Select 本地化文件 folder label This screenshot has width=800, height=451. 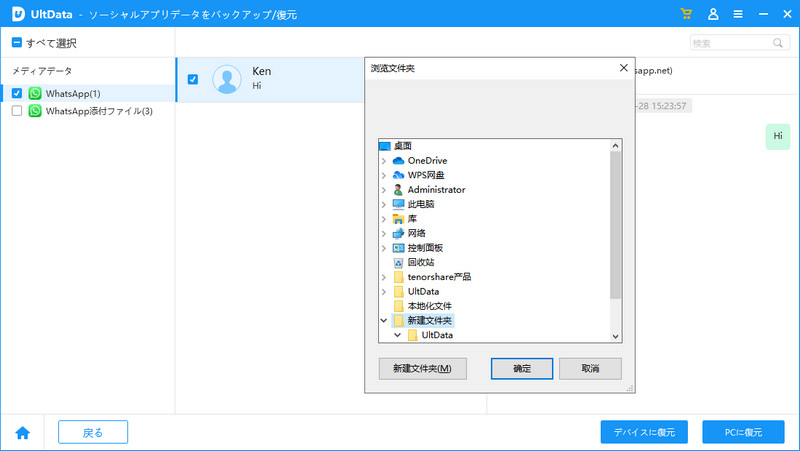pyautogui.click(x=430, y=306)
